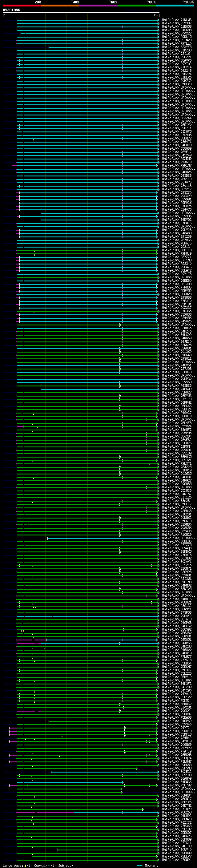Select the UniRef100_C3XQF5 label
Screen dimensions: 197x868
(177, 132)
